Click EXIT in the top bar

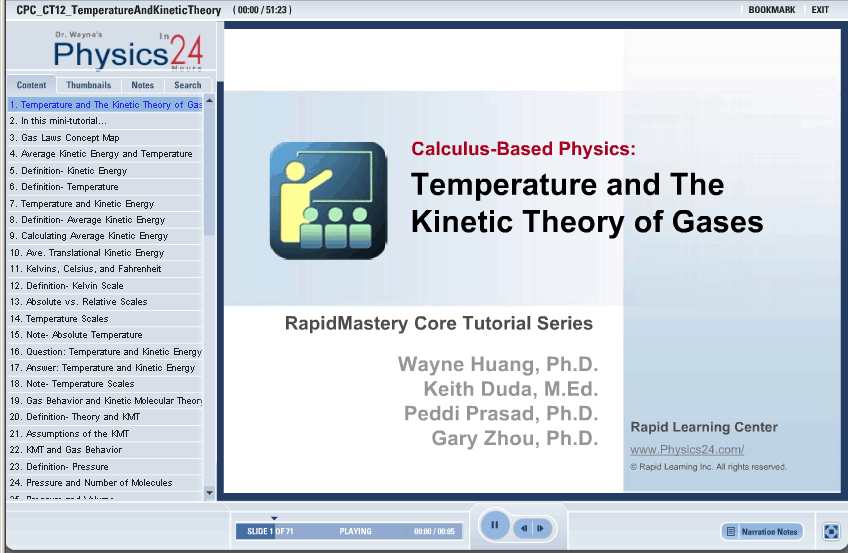820,10
